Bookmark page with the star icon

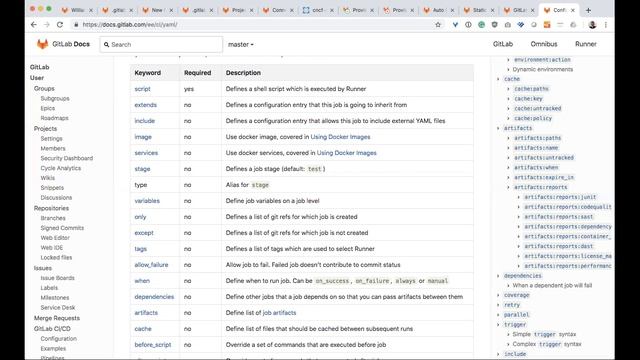(x=438, y=24)
